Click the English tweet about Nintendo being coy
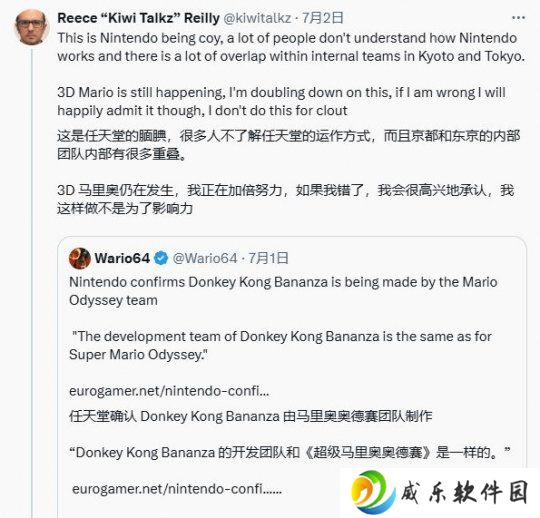540x518 pixels. click(291, 47)
